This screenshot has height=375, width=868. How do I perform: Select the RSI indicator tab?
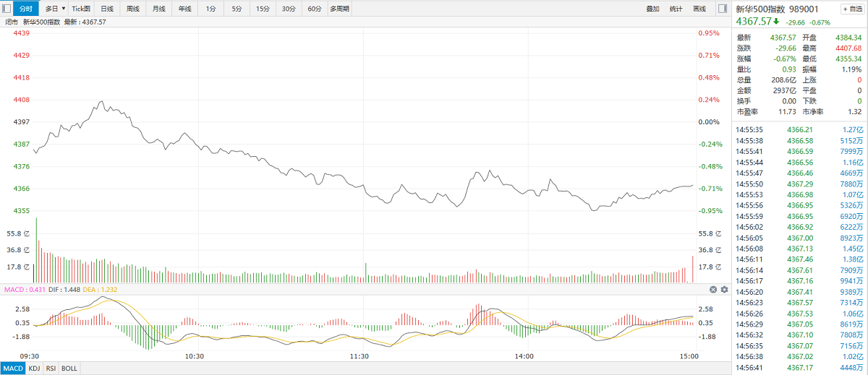click(51, 368)
